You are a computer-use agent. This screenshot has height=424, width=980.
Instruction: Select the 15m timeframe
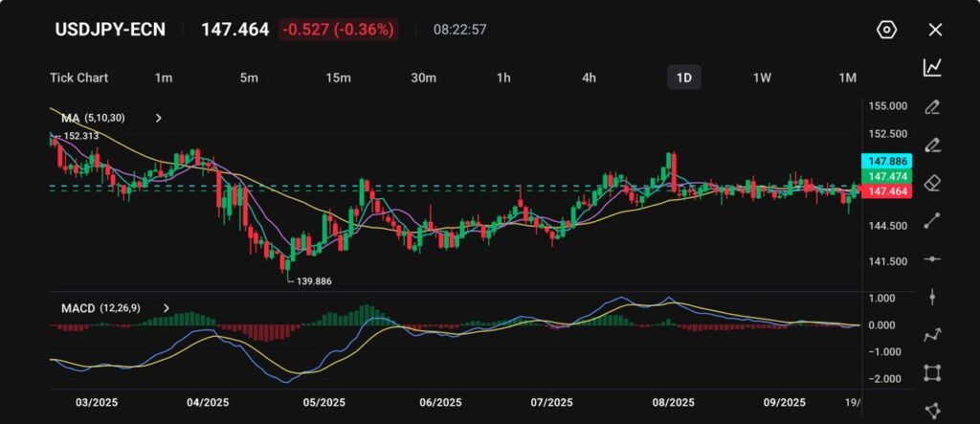338,78
